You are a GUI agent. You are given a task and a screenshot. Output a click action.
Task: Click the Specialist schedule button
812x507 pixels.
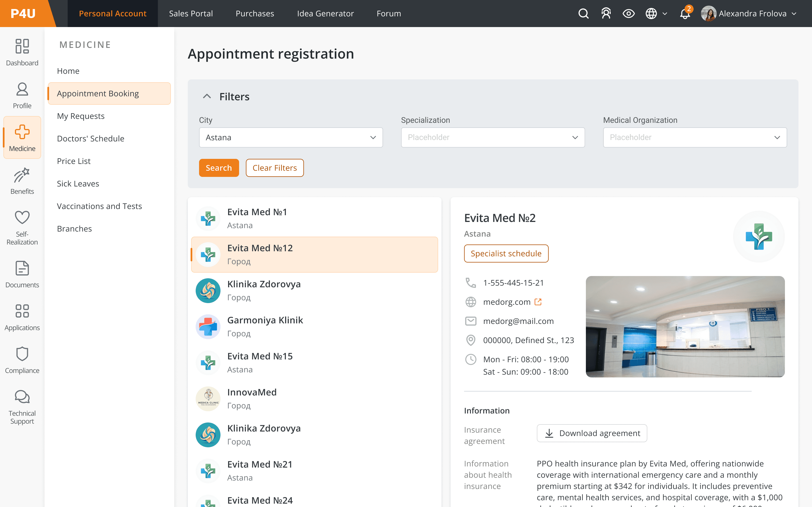pos(506,253)
